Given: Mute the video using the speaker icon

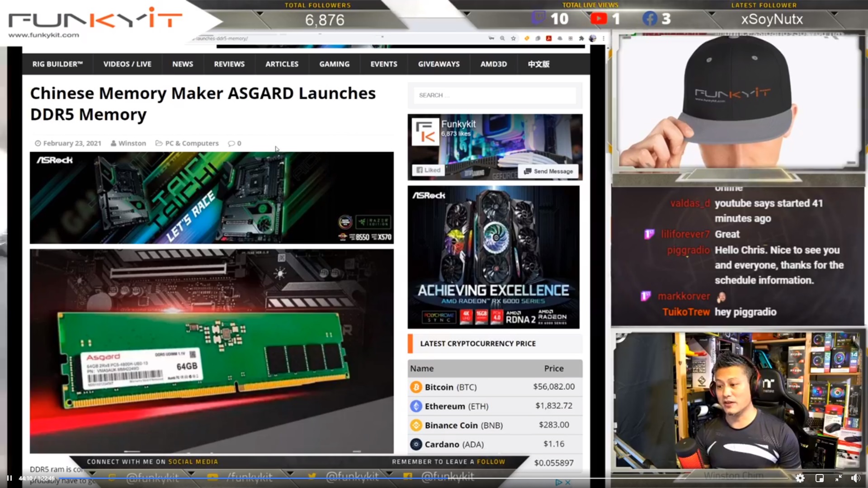Looking at the screenshot, I should click(x=855, y=478).
